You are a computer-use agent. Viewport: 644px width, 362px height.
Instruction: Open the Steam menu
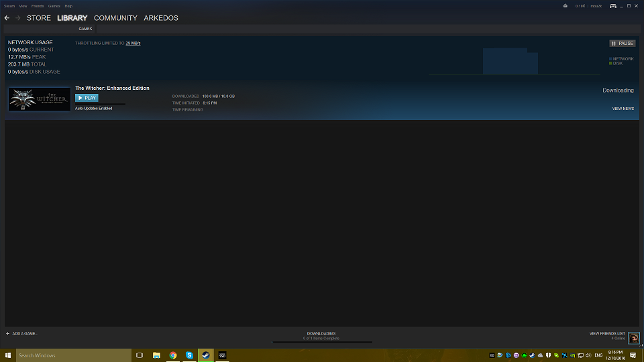(9, 6)
